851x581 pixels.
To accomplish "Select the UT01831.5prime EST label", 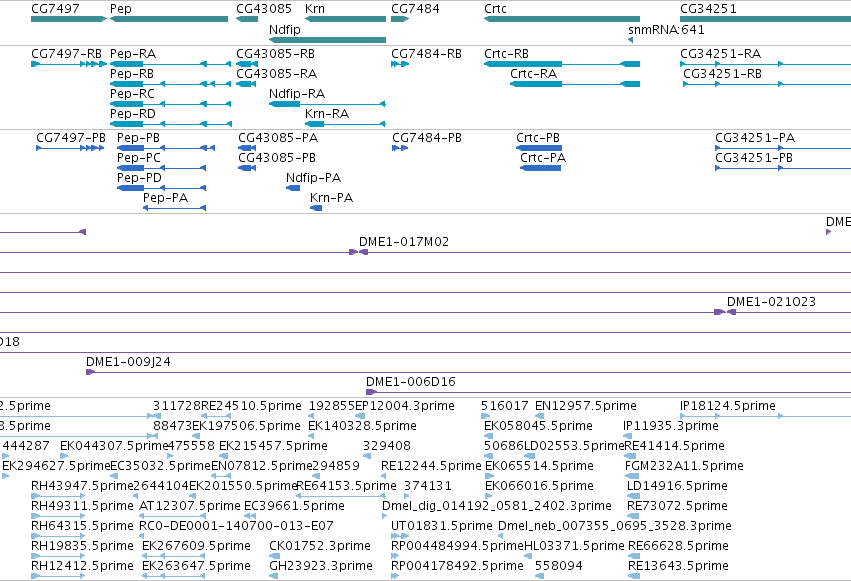I will click(x=442, y=526).
